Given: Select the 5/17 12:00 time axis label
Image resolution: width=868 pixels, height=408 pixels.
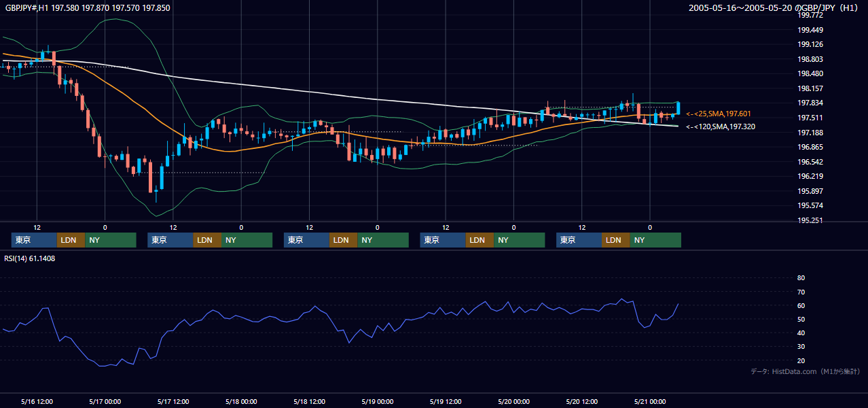Looking at the screenshot, I should pyautogui.click(x=173, y=401).
